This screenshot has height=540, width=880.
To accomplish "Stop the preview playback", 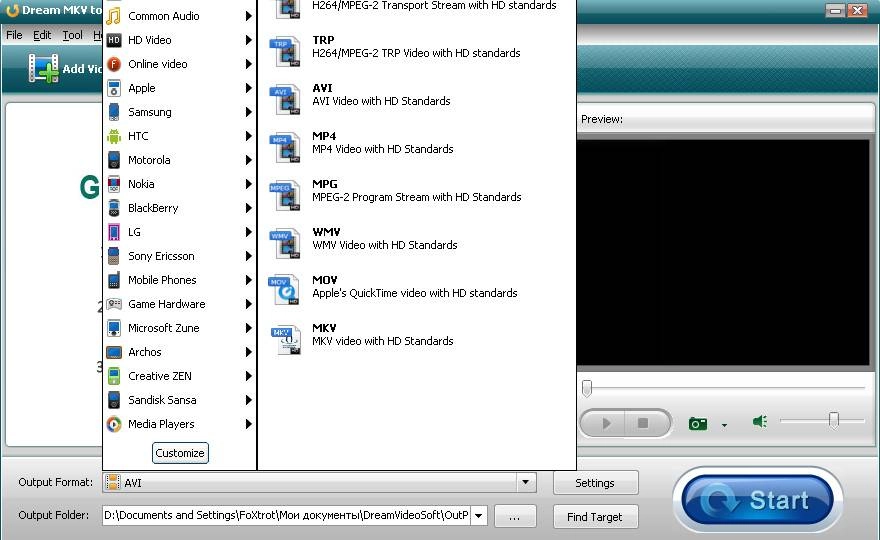I will 643,423.
